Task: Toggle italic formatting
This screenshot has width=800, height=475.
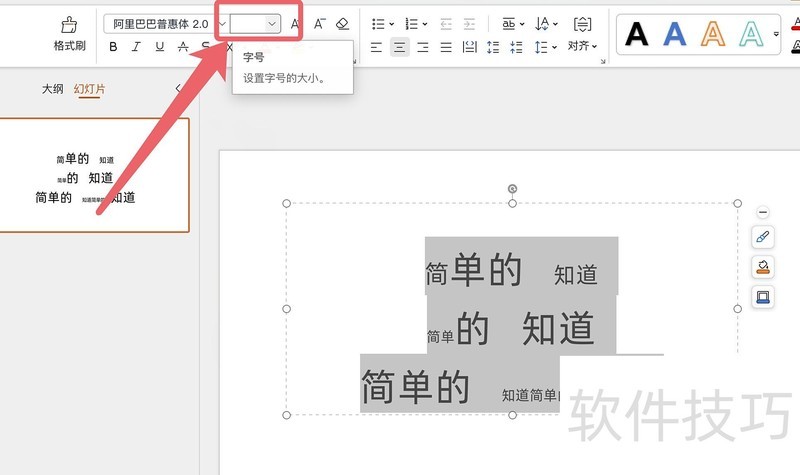Action: pos(136,47)
